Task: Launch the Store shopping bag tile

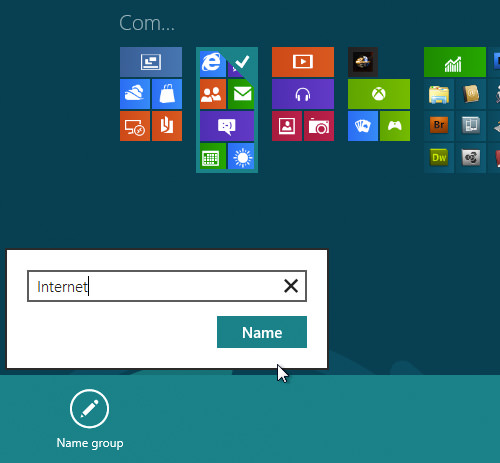Action: pos(167,94)
